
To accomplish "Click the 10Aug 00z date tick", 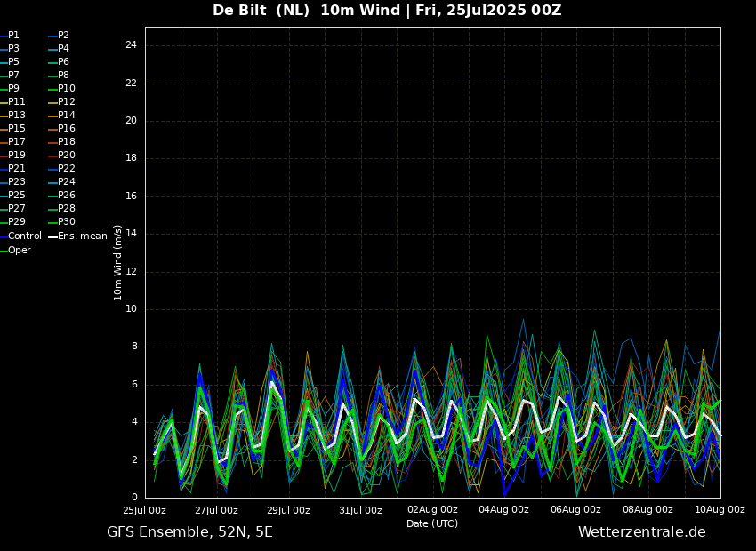I will click(720, 510).
